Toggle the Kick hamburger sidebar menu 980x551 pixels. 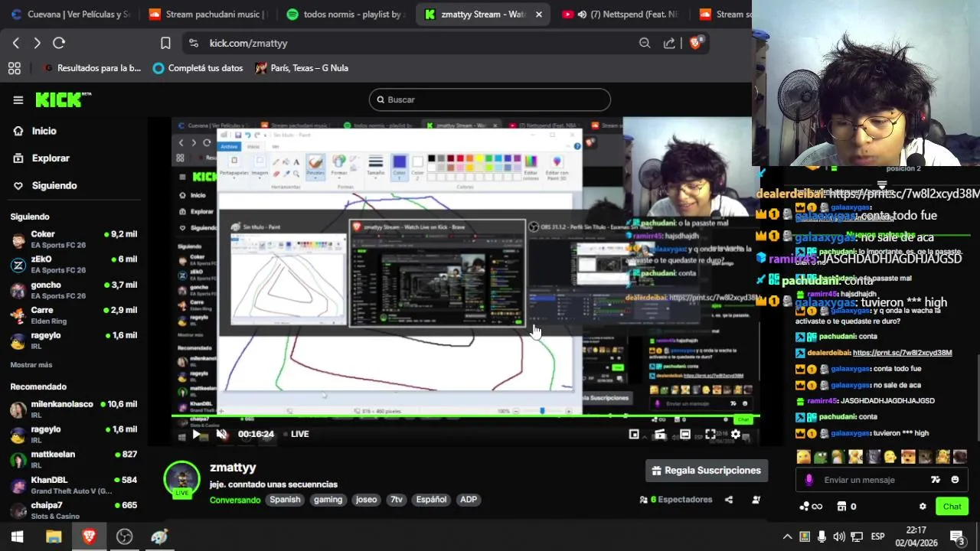(x=18, y=99)
